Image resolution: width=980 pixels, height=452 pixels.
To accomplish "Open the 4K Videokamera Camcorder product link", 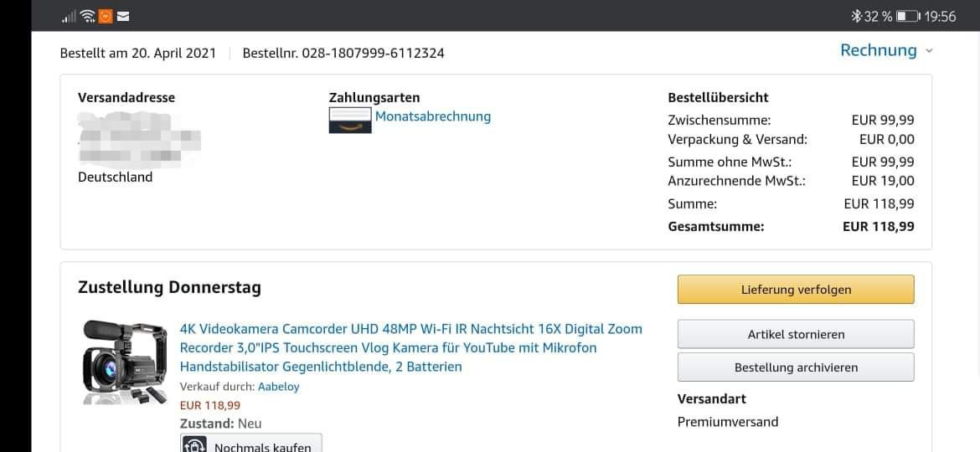I will click(x=410, y=347).
